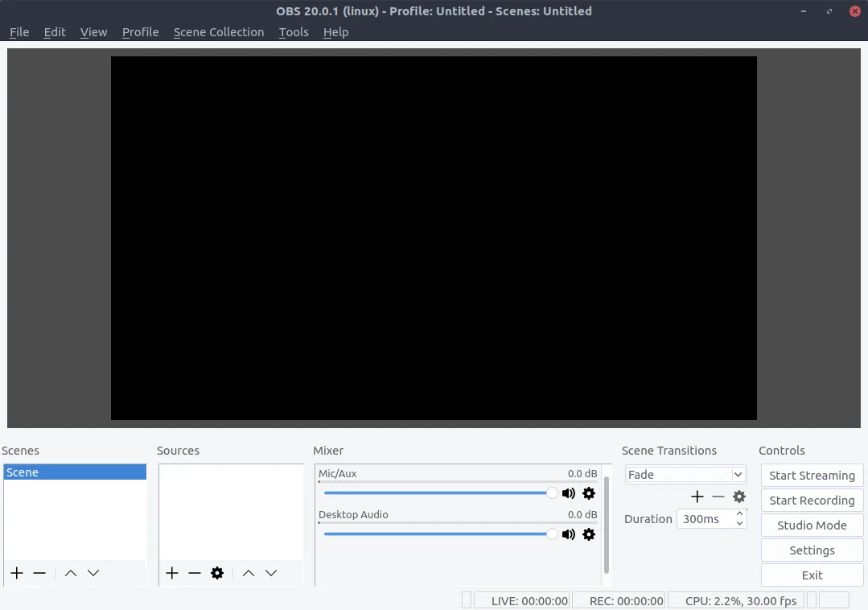Select the Scene item in Scenes list
Viewport: 868px width, 610px height.
pos(74,472)
